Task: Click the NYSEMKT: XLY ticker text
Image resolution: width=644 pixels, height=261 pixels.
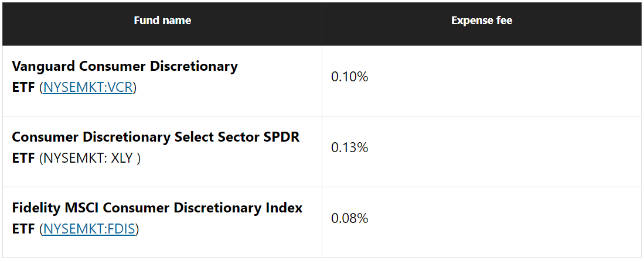Action: 90,159
